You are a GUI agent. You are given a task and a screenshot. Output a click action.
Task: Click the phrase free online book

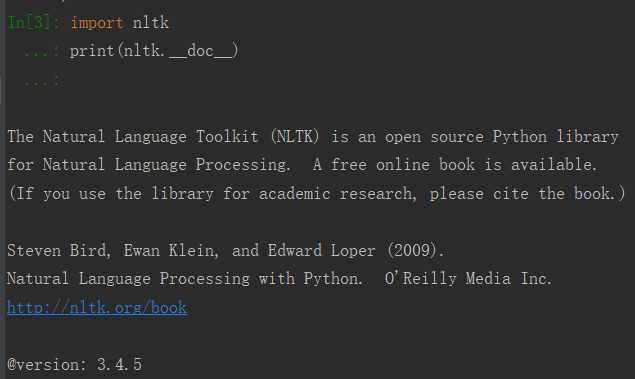click(x=403, y=165)
